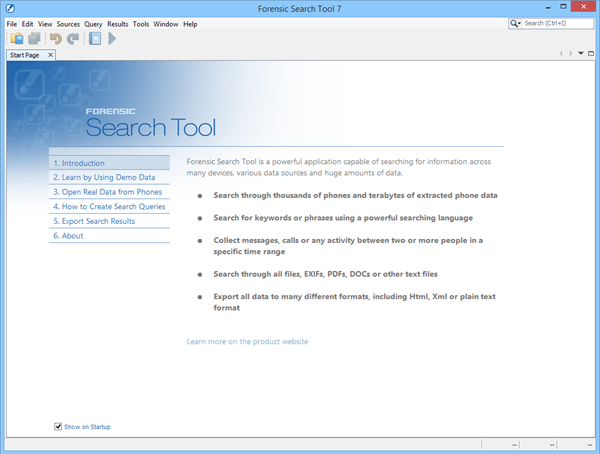Click the new query document icon
The image size is (600, 454).
(95, 39)
